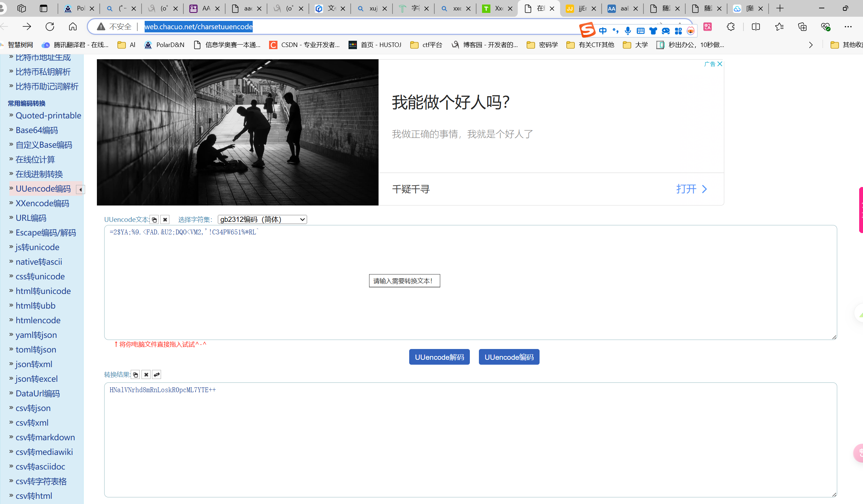Toggle Edge split screen view

coord(756,27)
